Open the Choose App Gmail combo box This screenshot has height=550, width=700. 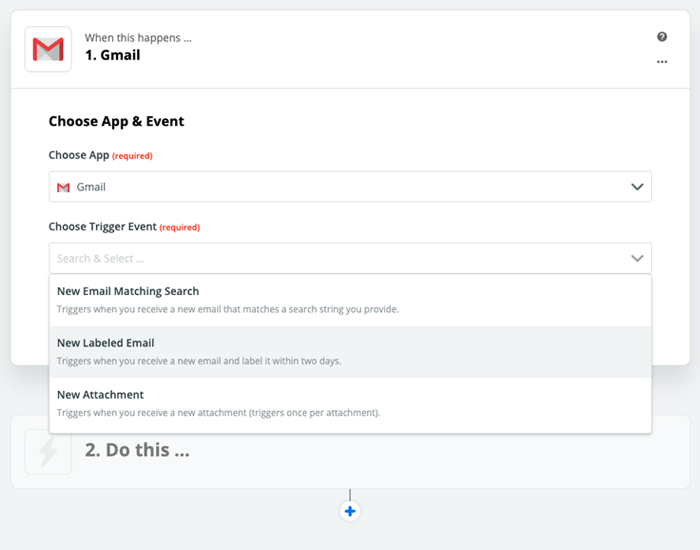tap(350, 187)
